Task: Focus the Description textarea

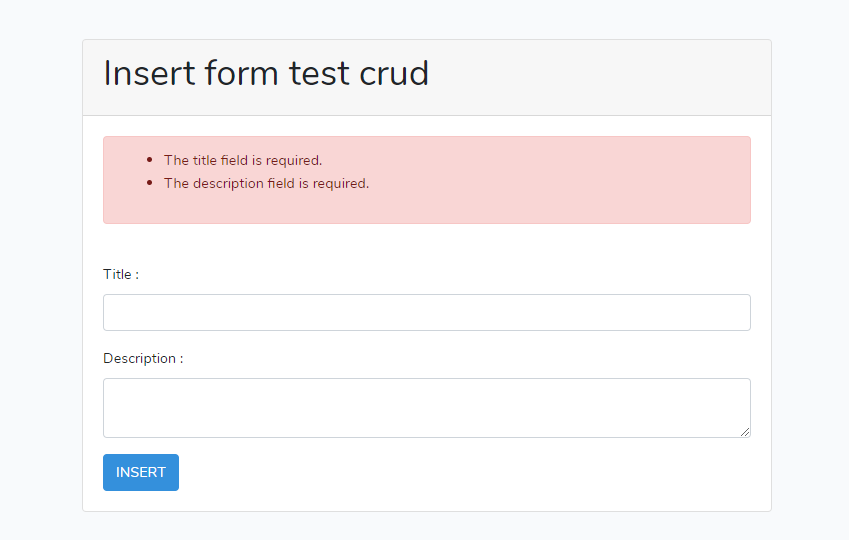Action: 426,407
